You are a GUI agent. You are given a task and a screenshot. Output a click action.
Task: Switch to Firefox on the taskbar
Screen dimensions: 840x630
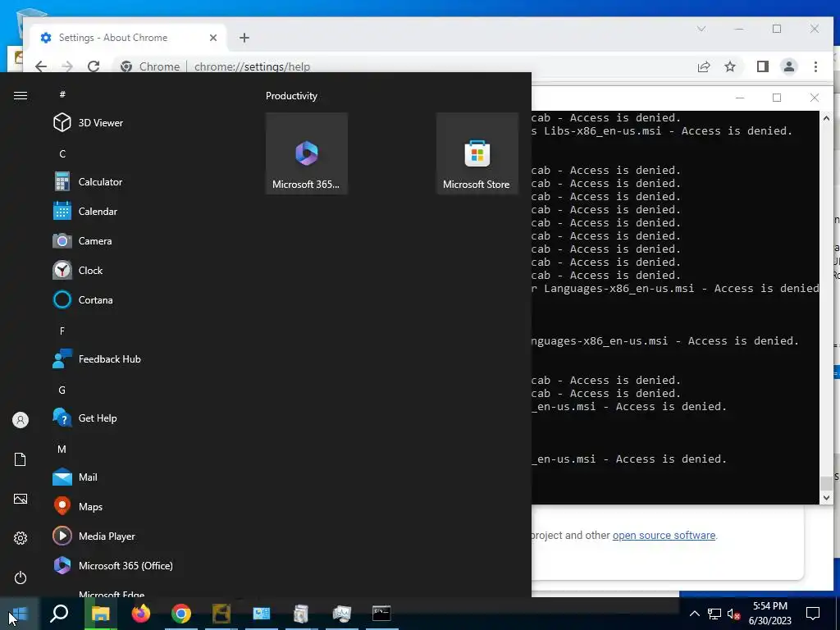point(141,614)
